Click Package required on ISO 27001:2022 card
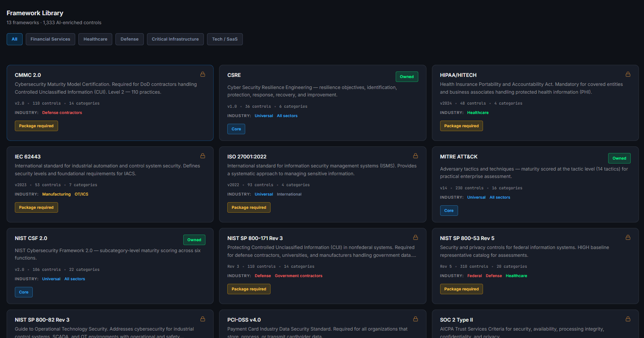 pyautogui.click(x=249, y=207)
